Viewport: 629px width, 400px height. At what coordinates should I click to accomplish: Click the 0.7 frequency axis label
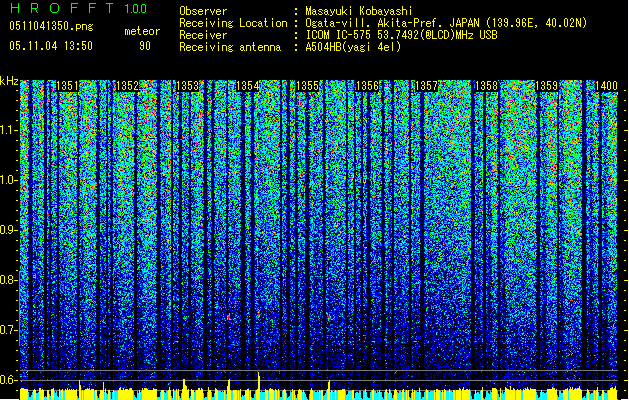9,330
